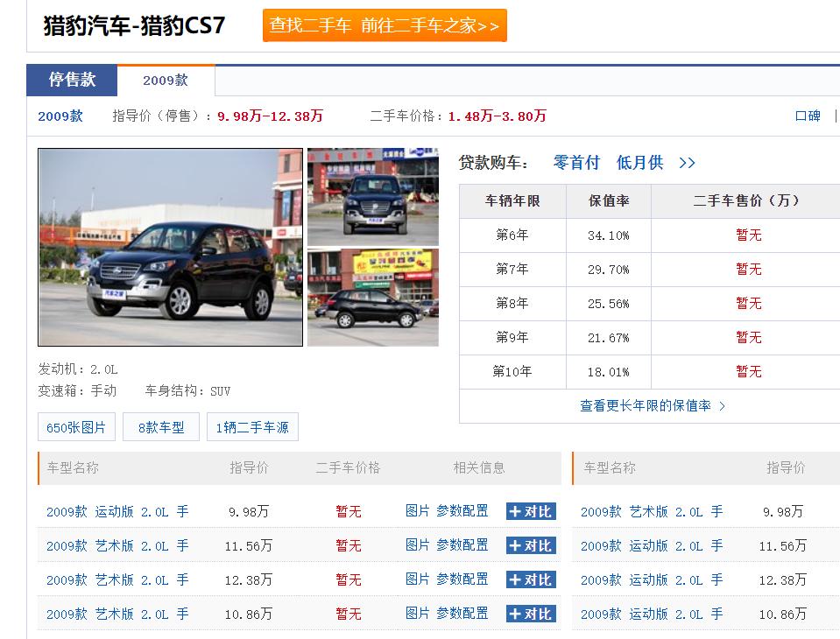The width and height of the screenshot is (840, 639).
Task: Expand loan options via the blue >> arrows
Action: [x=688, y=162]
